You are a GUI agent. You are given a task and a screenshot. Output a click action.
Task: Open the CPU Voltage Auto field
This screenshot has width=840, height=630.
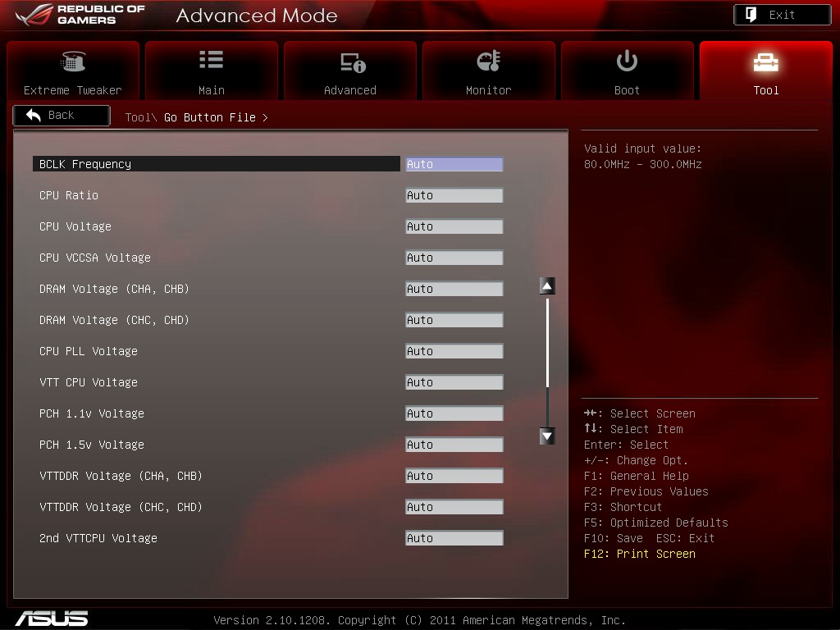454,226
